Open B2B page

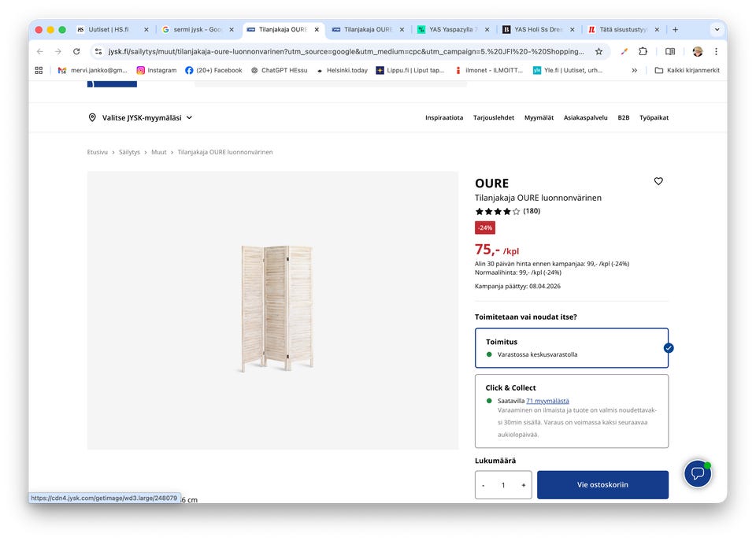pyautogui.click(x=624, y=117)
